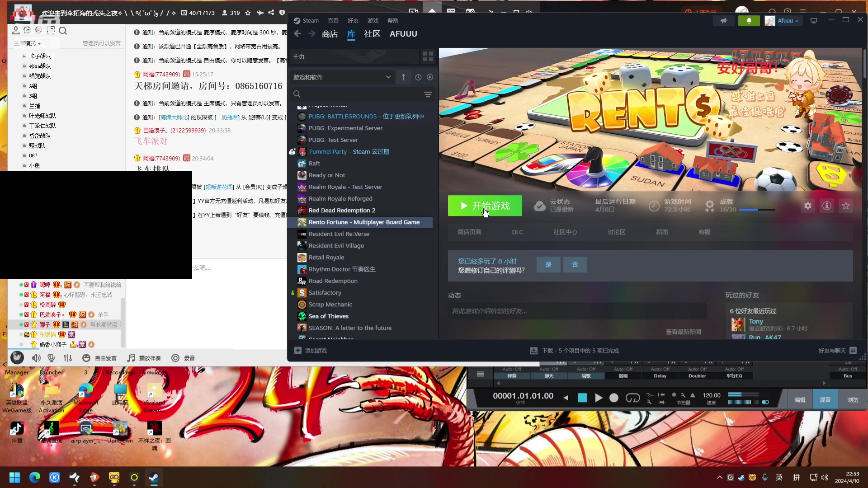Open the green Steam notifications bell
868x488 pixels.
click(749, 21)
